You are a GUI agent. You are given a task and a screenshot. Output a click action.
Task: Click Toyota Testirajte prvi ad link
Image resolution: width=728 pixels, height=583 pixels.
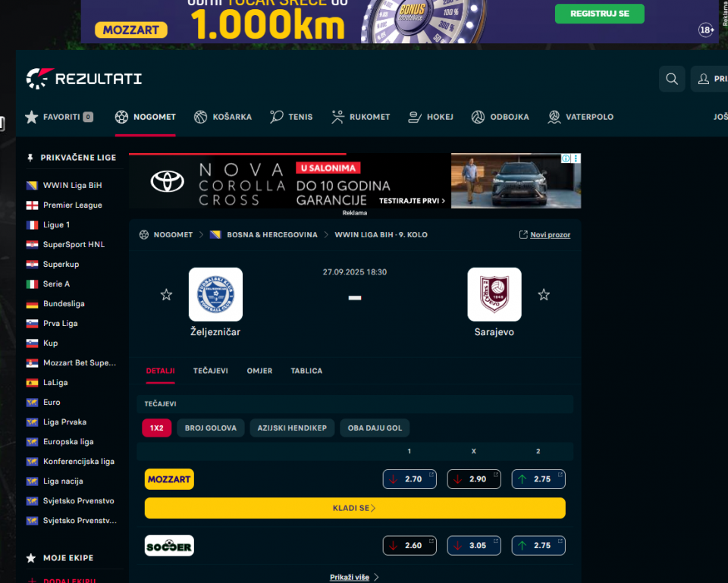pos(412,201)
